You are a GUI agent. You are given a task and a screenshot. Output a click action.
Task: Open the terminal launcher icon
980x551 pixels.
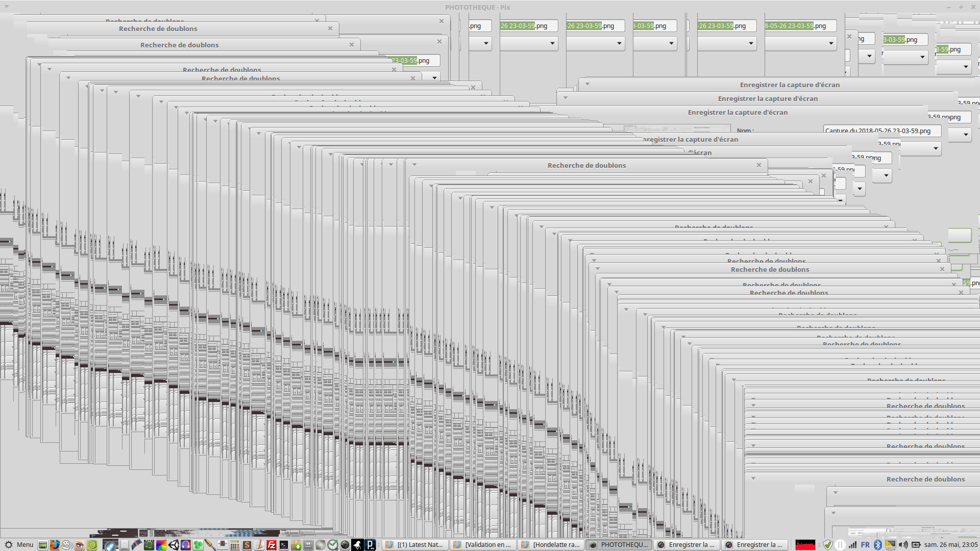[x=284, y=545]
